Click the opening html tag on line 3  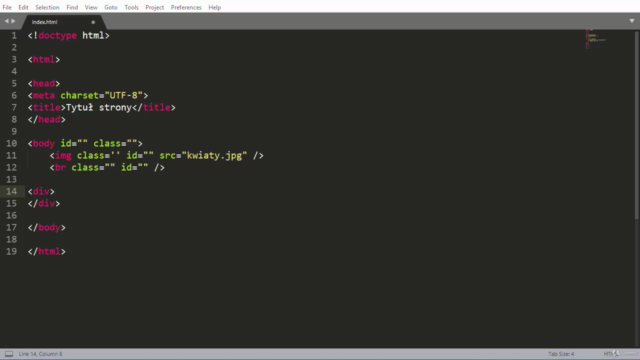click(x=44, y=60)
